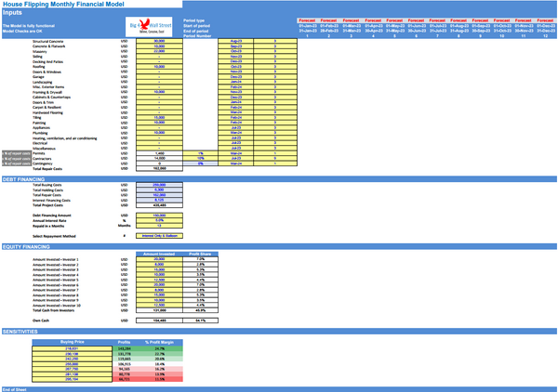This screenshot has height=392, width=558.
Task: Select the Structural Concrete cost cell
Action: 159,42
